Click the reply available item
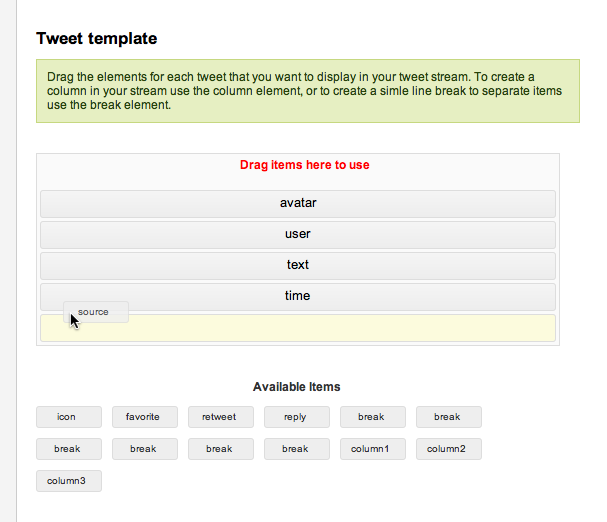This screenshot has height=522, width=607. coord(297,417)
